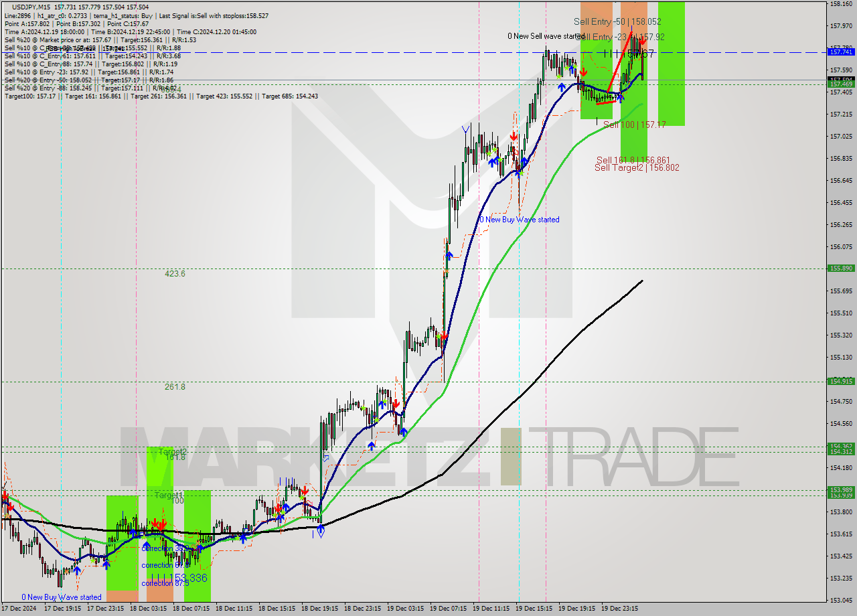857x616 pixels.
Task: Click the '18 Dec 03:15' time axis label
Action: (149, 609)
